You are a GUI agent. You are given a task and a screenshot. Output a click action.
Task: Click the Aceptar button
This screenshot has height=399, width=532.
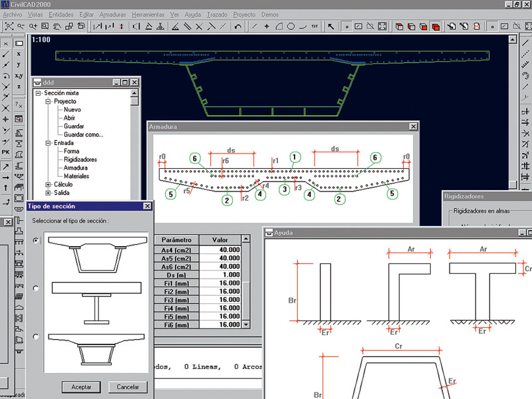point(80,386)
